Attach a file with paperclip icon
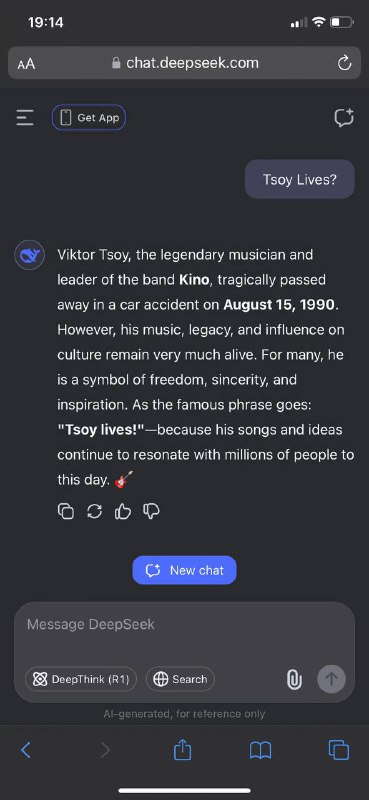The image size is (369, 800). (294, 679)
